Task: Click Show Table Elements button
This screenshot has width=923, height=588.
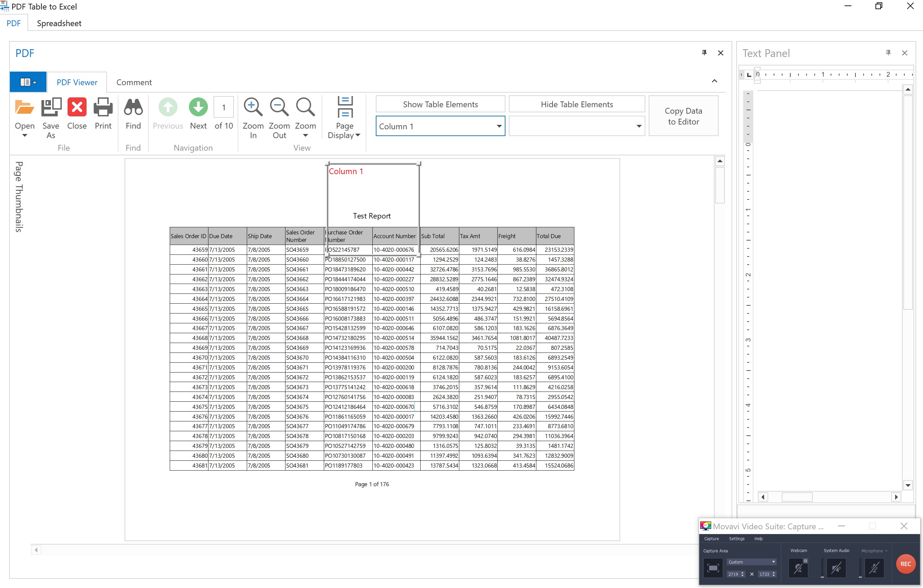Action: click(440, 104)
